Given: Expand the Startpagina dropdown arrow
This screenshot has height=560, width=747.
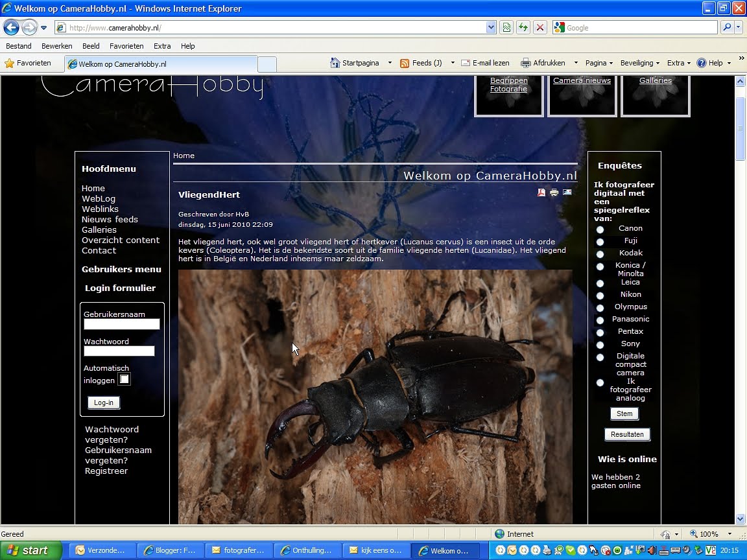Looking at the screenshot, I should pos(390,63).
